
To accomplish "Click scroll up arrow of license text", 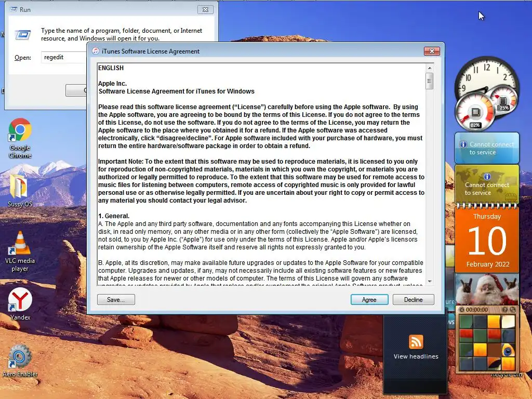I will pos(430,68).
